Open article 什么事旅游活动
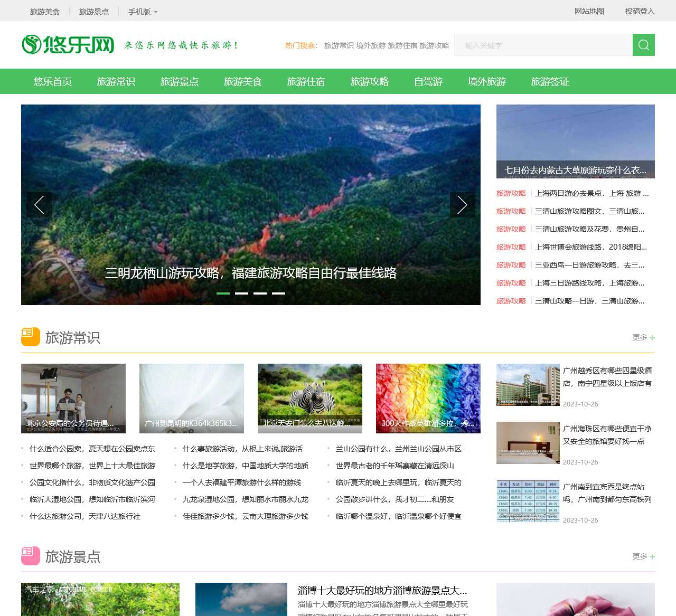The width and height of the screenshot is (676, 616). pyautogui.click(x=243, y=449)
